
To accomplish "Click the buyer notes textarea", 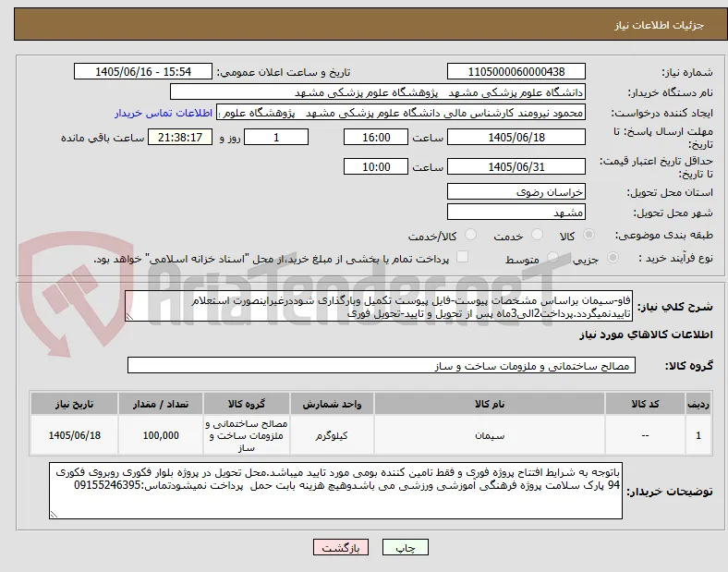I will 335,491.
